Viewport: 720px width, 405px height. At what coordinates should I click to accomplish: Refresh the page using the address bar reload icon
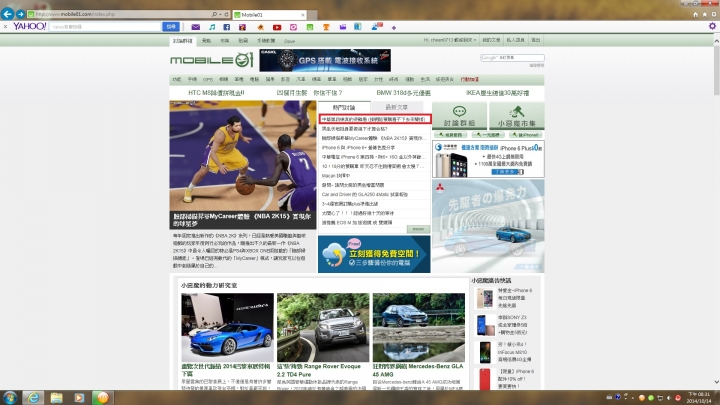pos(226,14)
